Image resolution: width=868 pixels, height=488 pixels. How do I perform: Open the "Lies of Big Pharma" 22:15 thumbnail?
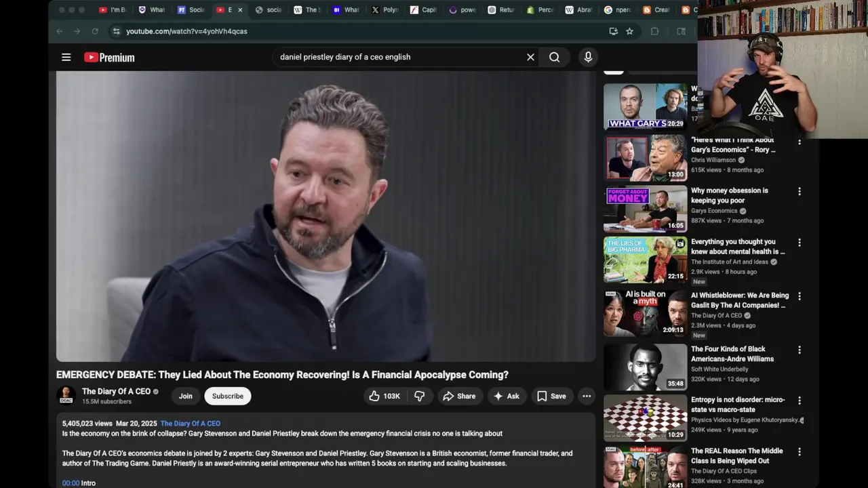click(x=645, y=260)
